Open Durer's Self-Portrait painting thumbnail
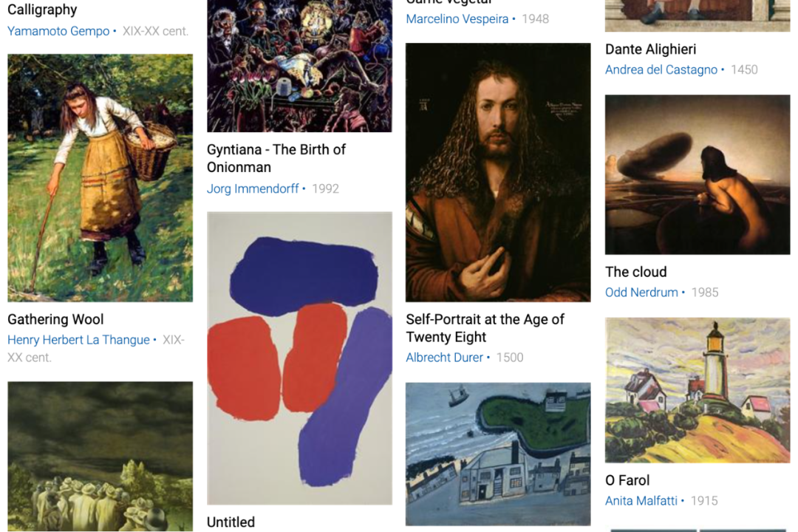 pos(498,172)
